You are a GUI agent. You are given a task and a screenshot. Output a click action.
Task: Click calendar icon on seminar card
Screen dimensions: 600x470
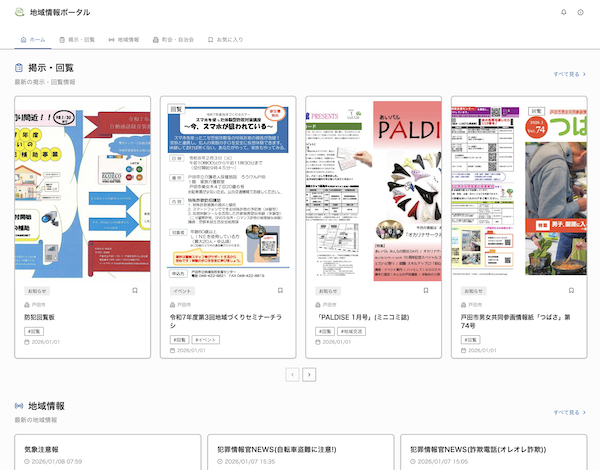pyautogui.click(x=172, y=351)
